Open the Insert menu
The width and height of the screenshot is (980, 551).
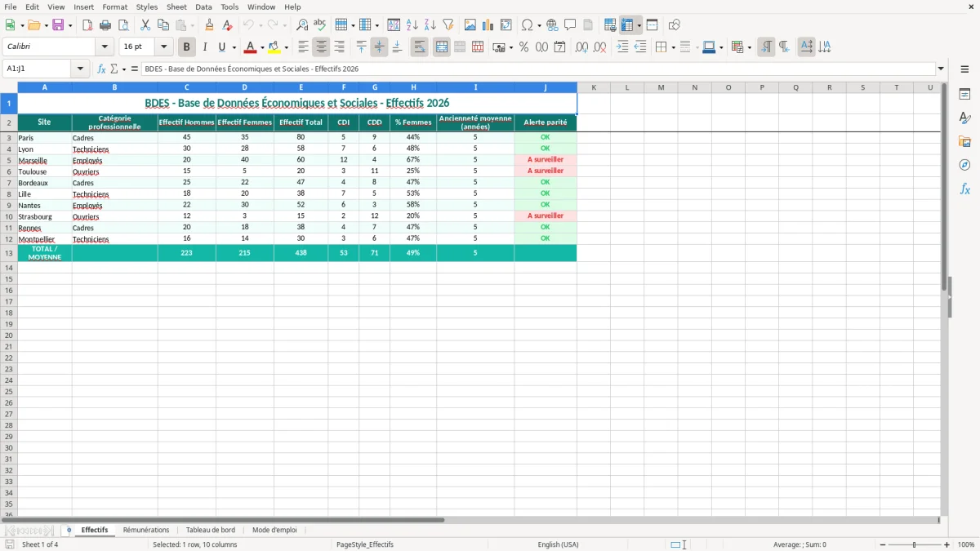(83, 7)
